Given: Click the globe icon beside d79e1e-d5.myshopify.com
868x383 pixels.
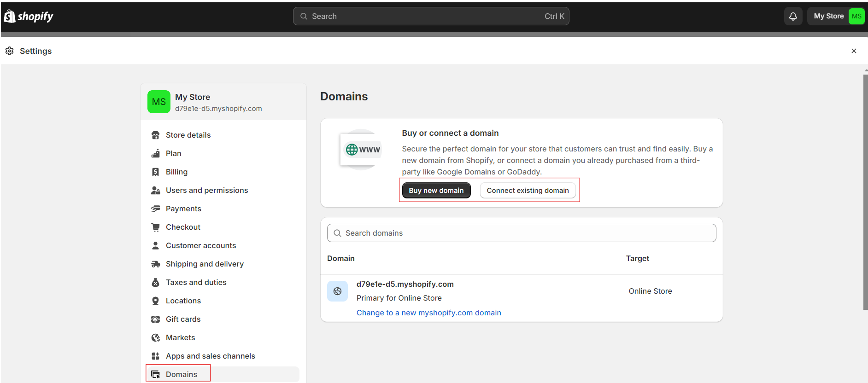Looking at the screenshot, I should click(337, 291).
